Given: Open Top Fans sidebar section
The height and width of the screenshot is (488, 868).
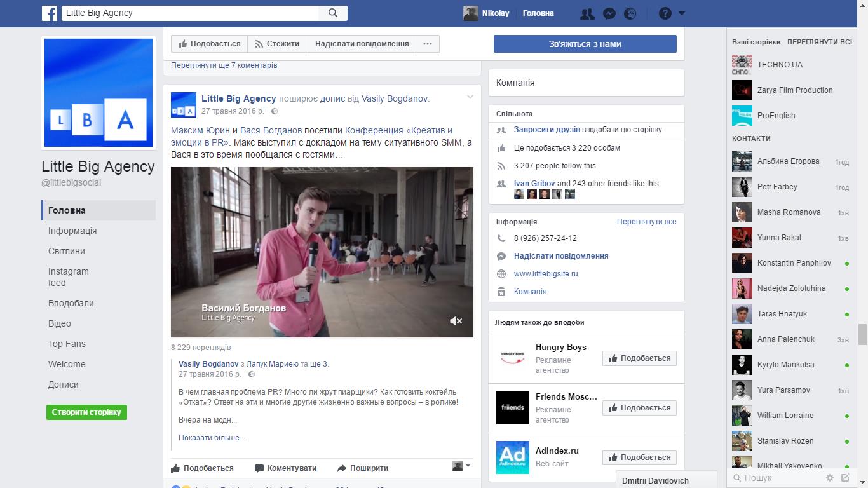Looking at the screenshot, I should click(67, 344).
